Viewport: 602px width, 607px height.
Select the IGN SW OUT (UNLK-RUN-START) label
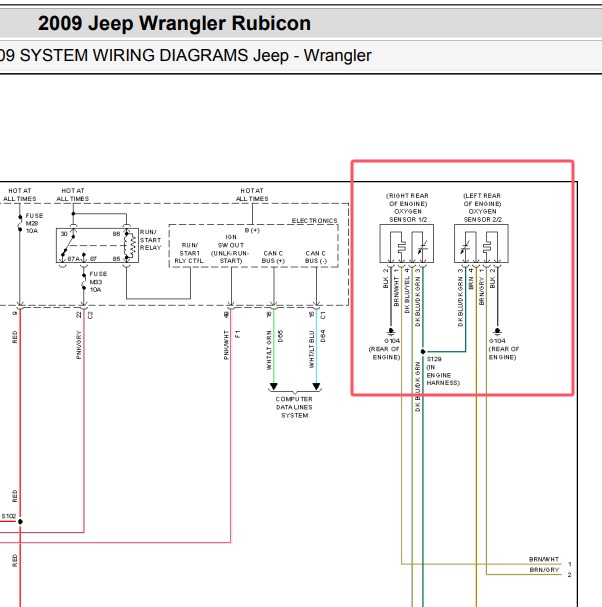coord(231,249)
